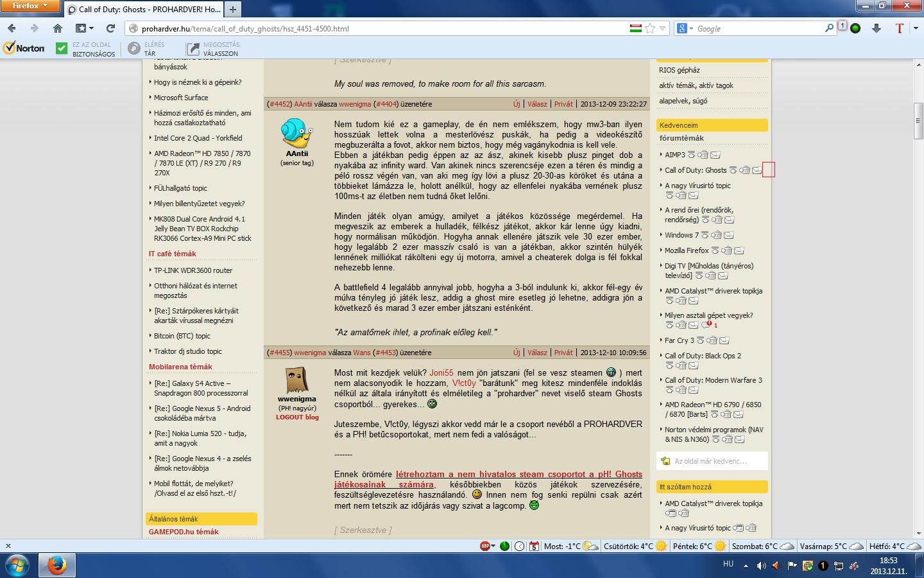The image size is (924, 578).
Task: Open the Norton Elérés Tár vault button
Action: (x=146, y=49)
